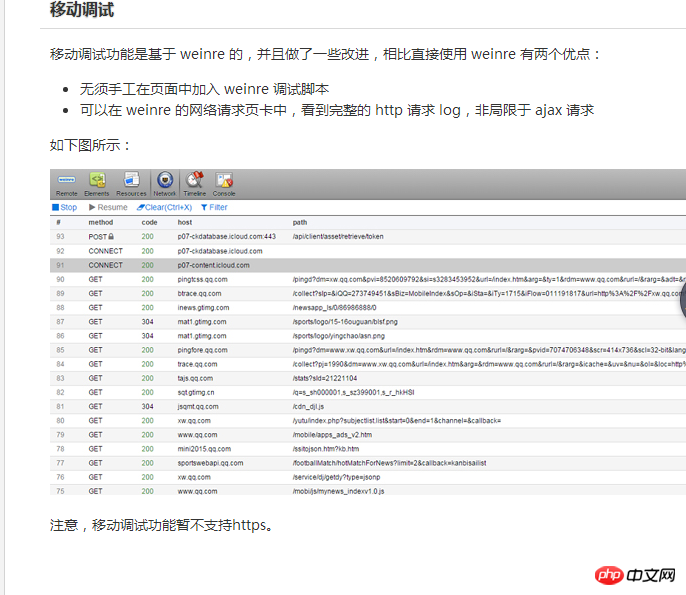Click path /yutu/index.php subjectlist request
This screenshot has width=686, height=595.
397,421
